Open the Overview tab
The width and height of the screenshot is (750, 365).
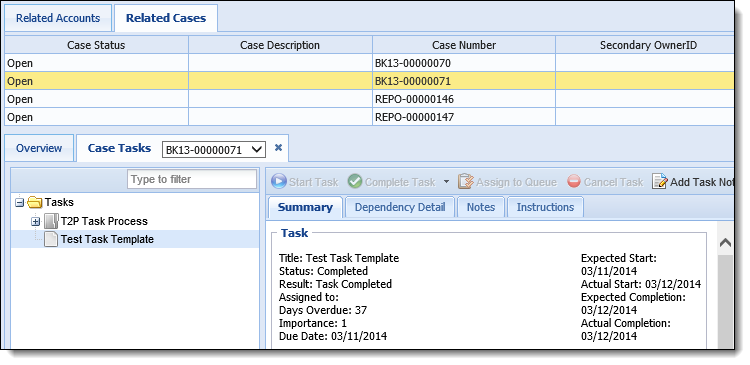39,148
